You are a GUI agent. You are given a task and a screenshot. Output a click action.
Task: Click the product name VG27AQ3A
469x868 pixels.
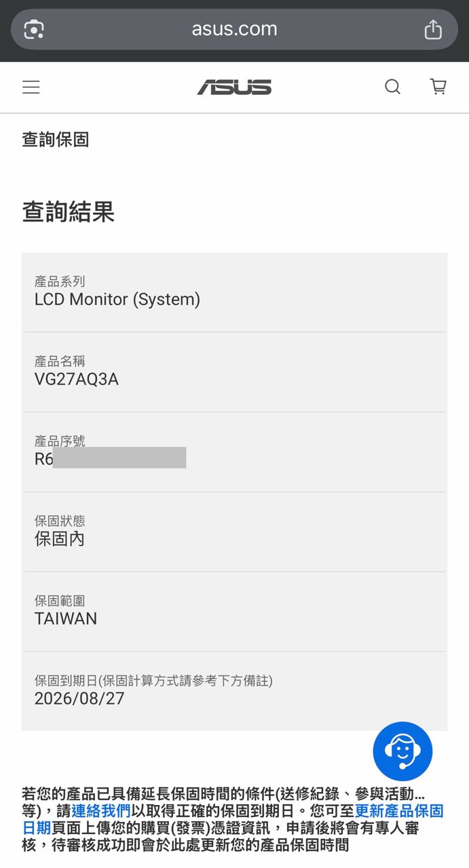[x=77, y=379]
